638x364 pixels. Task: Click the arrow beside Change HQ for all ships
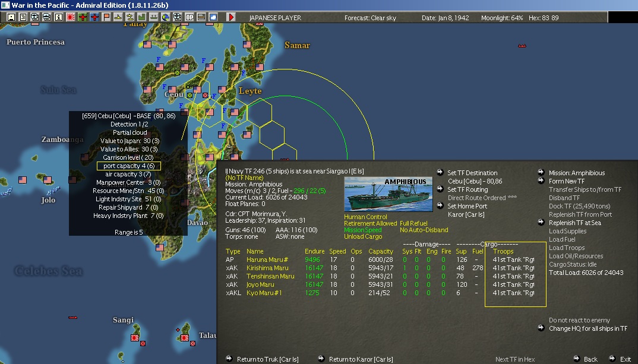(541, 328)
